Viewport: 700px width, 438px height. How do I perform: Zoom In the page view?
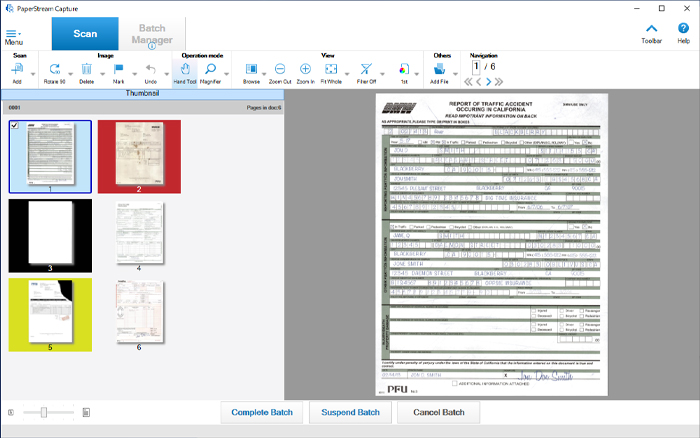(305, 69)
